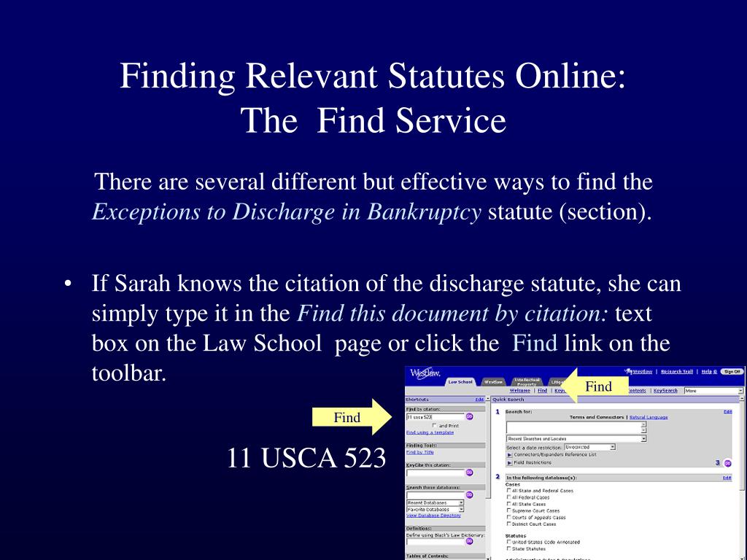Click Edit link in 'In the following database(s)' section

pos(727,478)
